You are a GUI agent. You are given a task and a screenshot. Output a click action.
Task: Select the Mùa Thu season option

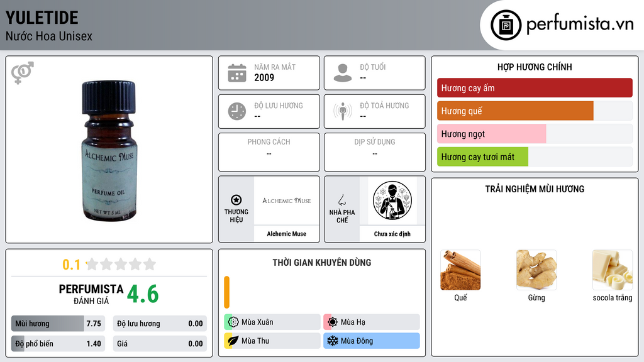point(272,341)
